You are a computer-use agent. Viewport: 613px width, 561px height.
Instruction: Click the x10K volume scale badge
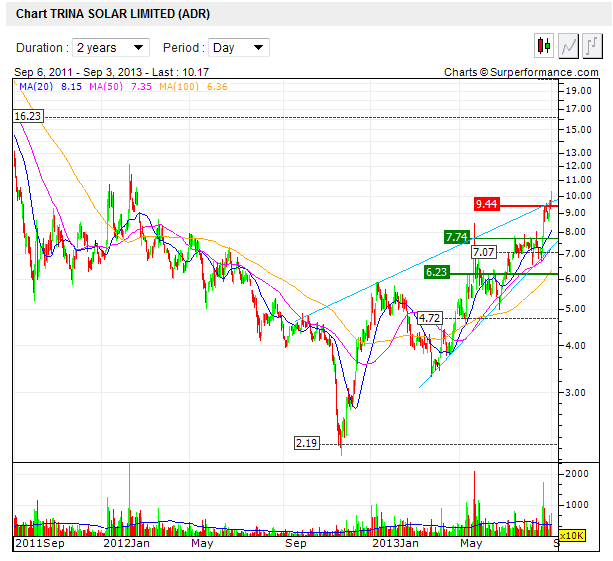pos(572,536)
